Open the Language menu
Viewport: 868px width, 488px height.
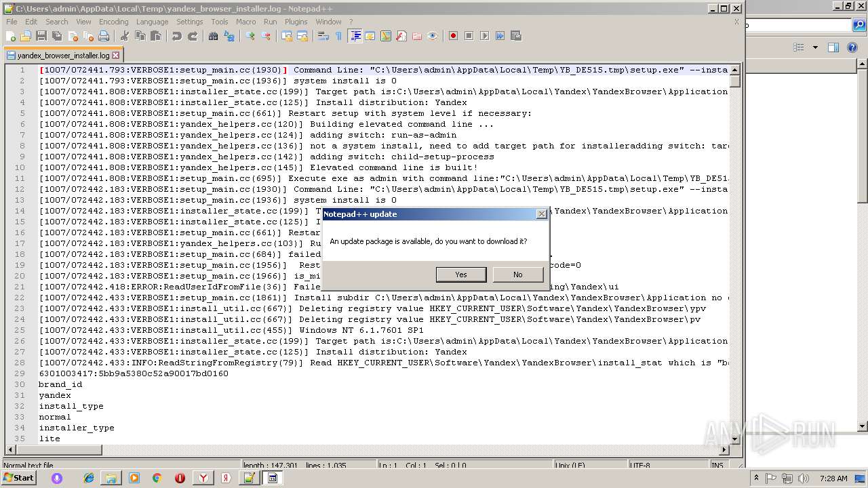[152, 22]
